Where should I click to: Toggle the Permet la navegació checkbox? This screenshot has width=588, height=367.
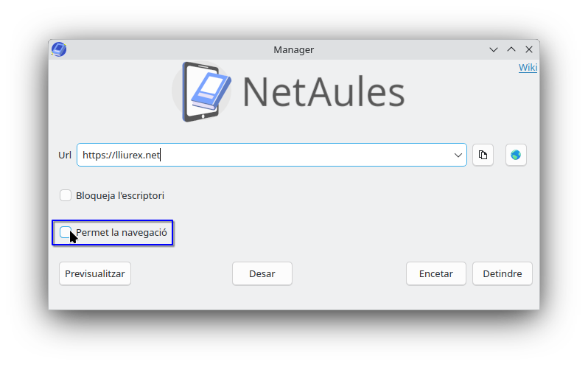[66, 233]
